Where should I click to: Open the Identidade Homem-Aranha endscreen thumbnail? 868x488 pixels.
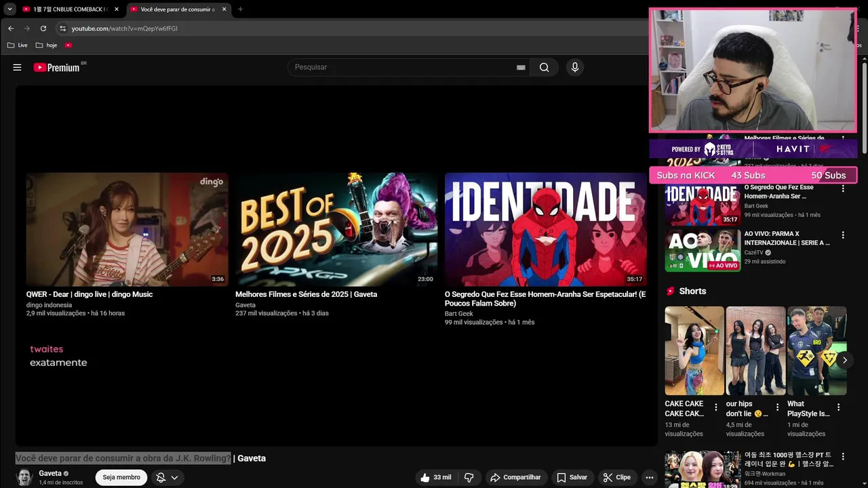click(546, 229)
